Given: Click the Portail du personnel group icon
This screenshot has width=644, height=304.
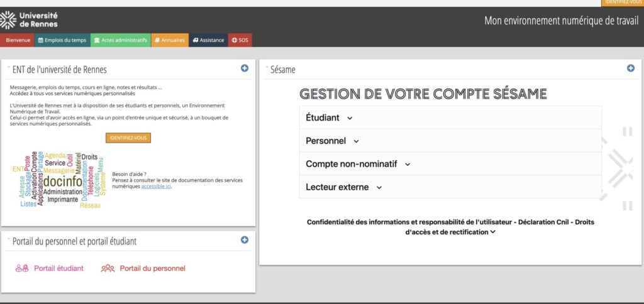Looking at the screenshot, I should (x=108, y=268).
